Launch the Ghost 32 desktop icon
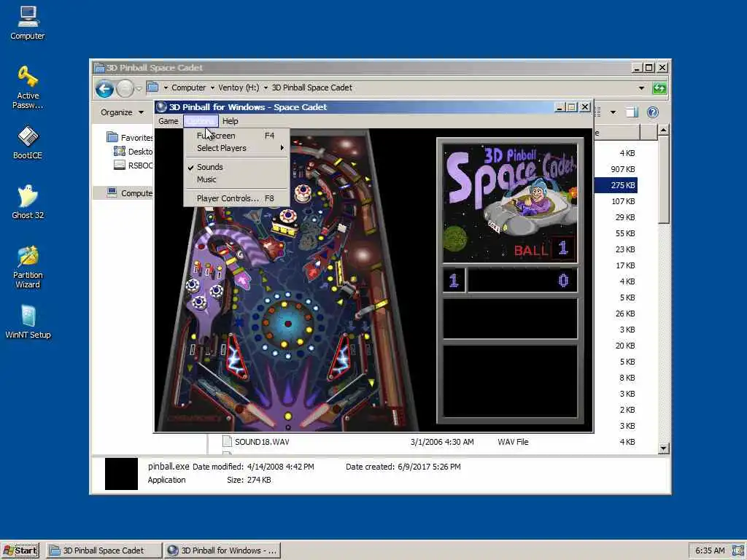The width and height of the screenshot is (747, 560). pos(28,202)
